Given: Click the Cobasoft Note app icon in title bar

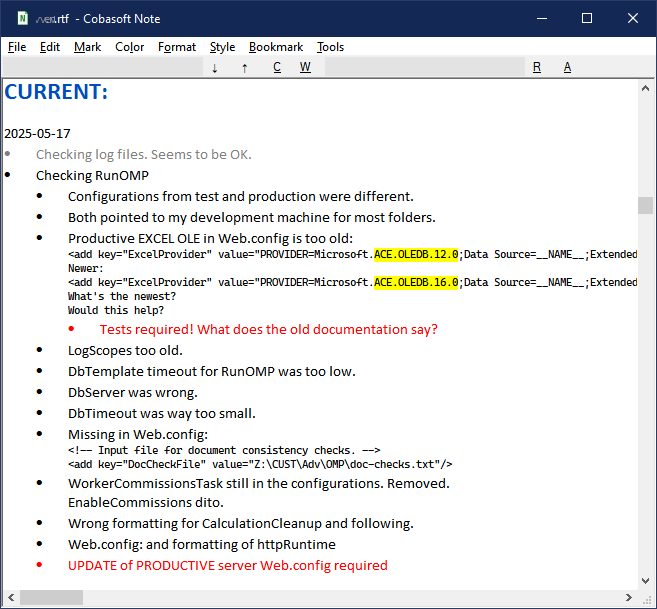Looking at the screenshot, I should click(22, 18).
